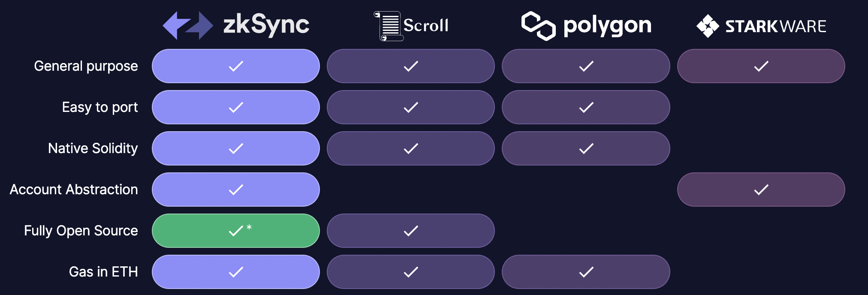Click the Scroll parchment logo icon
This screenshot has width=868, height=295.
point(389,26)
